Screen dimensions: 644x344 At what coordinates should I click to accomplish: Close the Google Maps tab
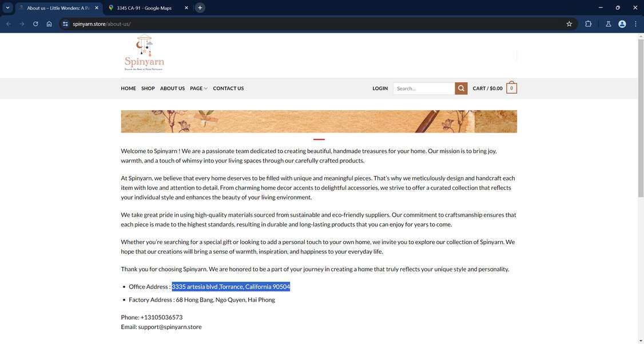(186, 8)
